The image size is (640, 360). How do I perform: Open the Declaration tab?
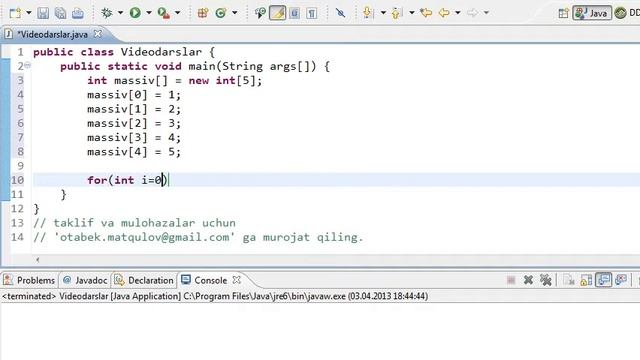click(144, 280)
